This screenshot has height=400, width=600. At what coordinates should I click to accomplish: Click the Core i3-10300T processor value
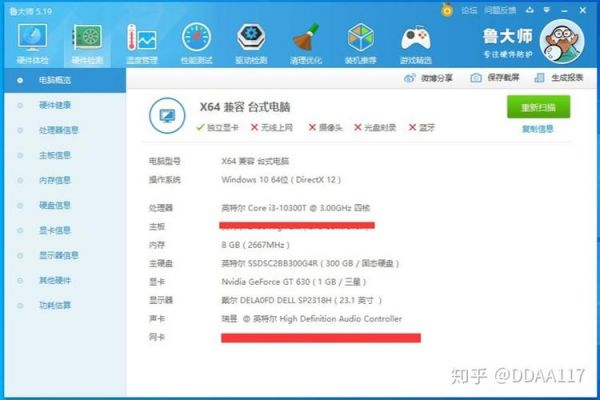[295, 208]
